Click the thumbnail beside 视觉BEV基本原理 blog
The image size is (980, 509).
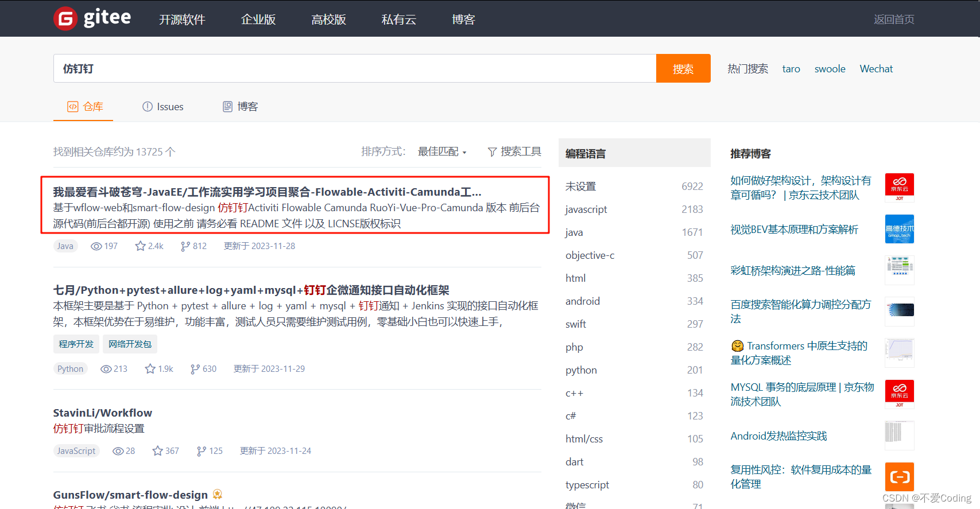pos(900,229)
